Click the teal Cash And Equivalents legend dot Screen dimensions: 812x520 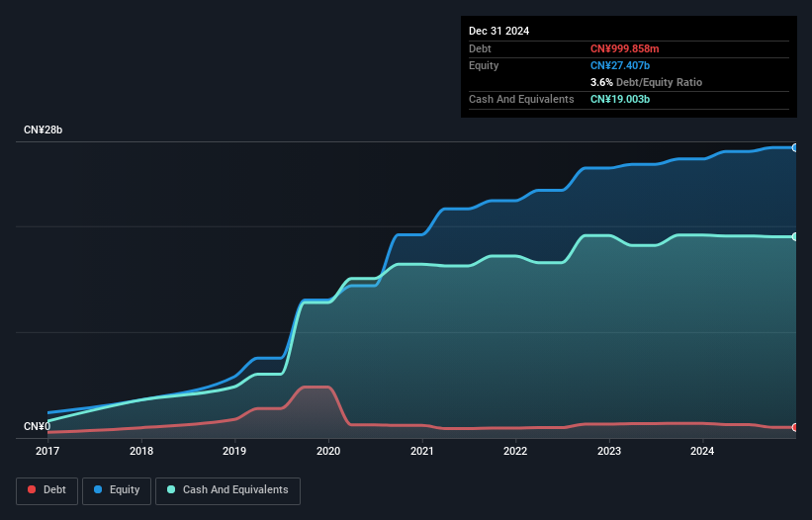coord(171,489)
